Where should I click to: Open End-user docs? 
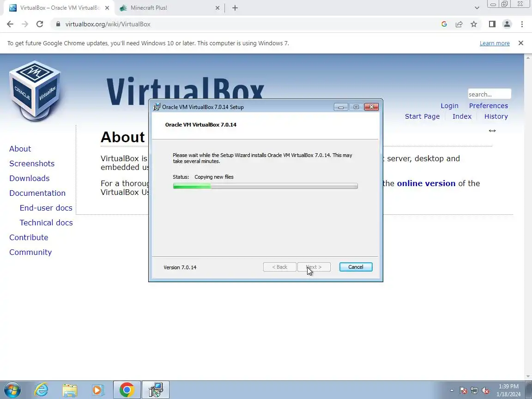[46, 208]
